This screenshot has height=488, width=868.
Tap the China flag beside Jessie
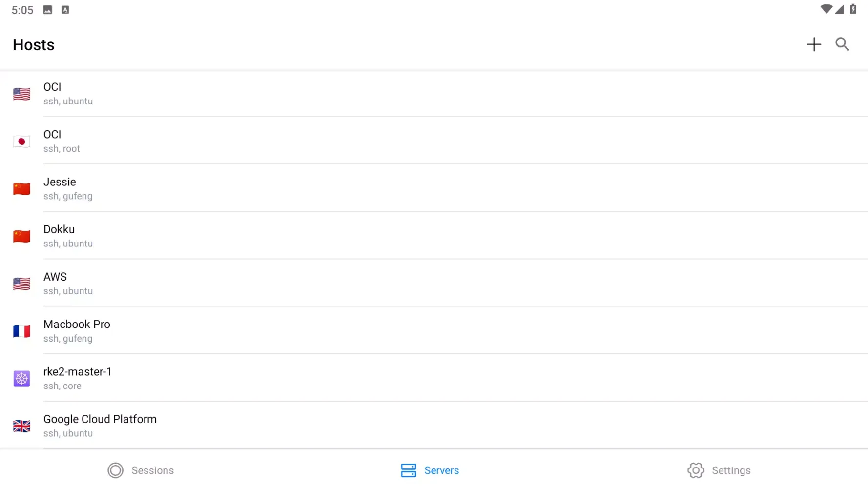(x=21, y=189)
